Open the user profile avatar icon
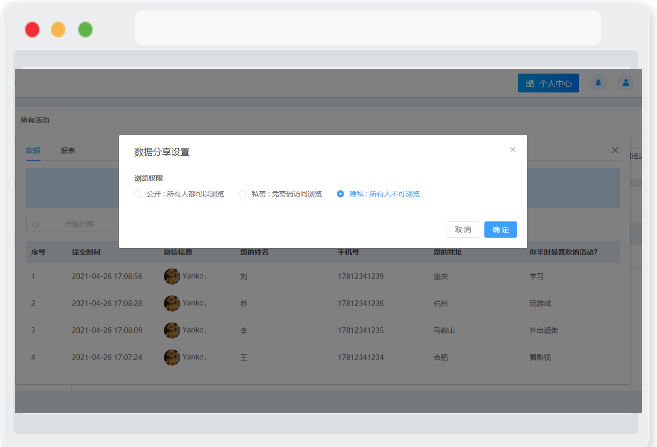 tap(626, 83)
